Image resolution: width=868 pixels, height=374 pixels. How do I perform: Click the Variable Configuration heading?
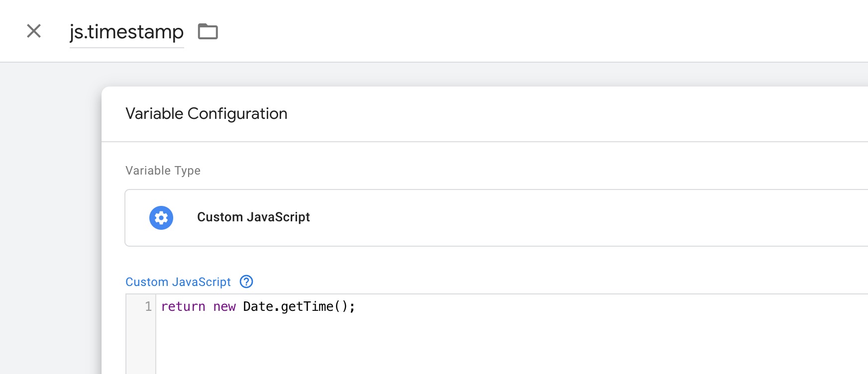coord(206,114)
